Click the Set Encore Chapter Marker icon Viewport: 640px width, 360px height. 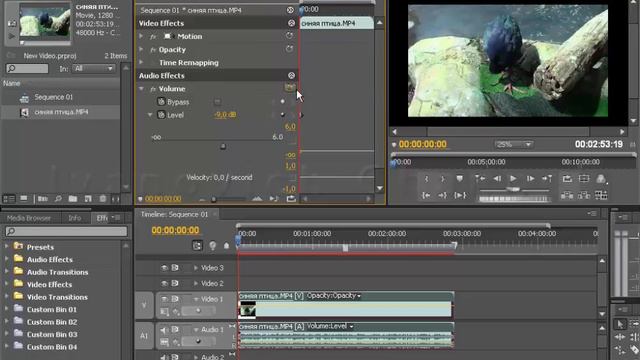coord(212,245)
